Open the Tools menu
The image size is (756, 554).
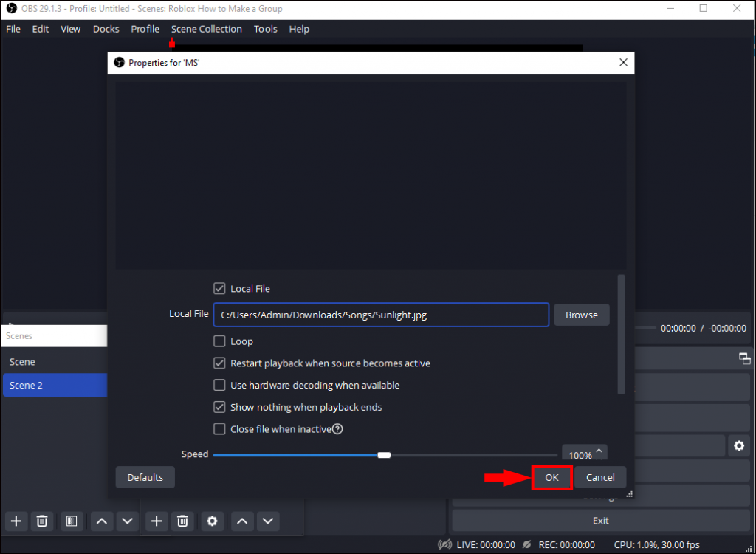coord(265,29)
